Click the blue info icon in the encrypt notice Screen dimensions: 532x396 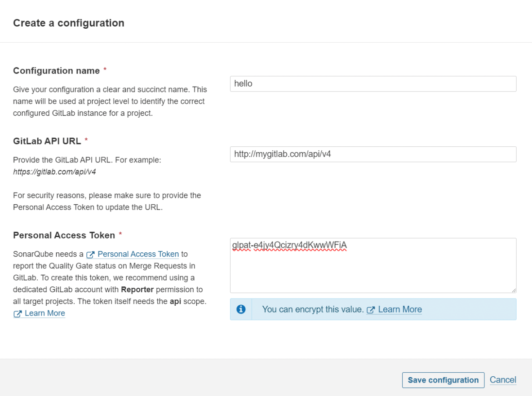coord(241,309)
